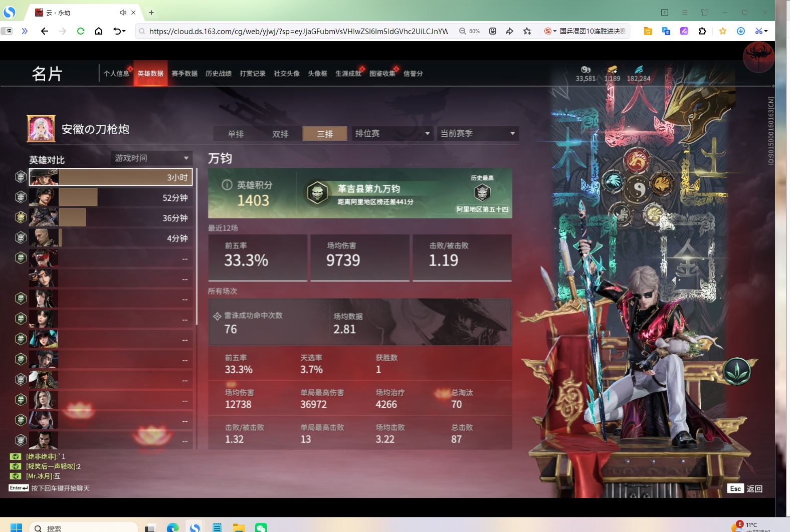Click the green leaf emblem near the character
Screen dimensions: 790x532
[x=736, y=371]
